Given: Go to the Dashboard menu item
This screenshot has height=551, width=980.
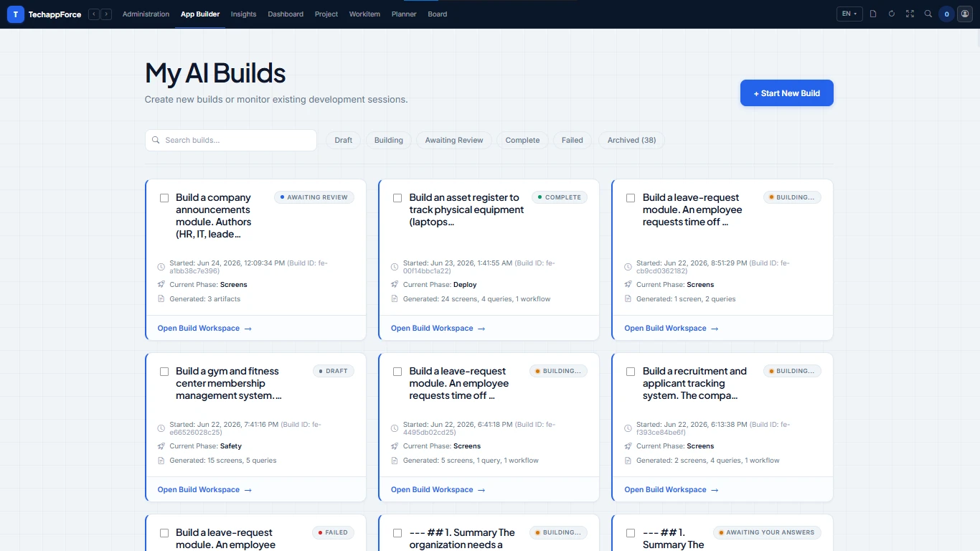Looking at the screenshot, I should (x=286, y=14).
